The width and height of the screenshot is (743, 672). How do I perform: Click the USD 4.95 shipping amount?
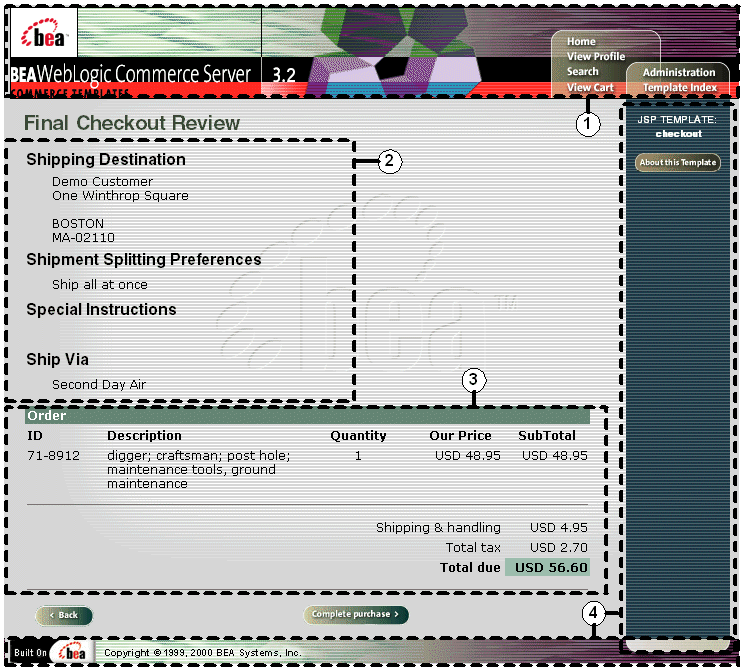(x=559, y=527)
